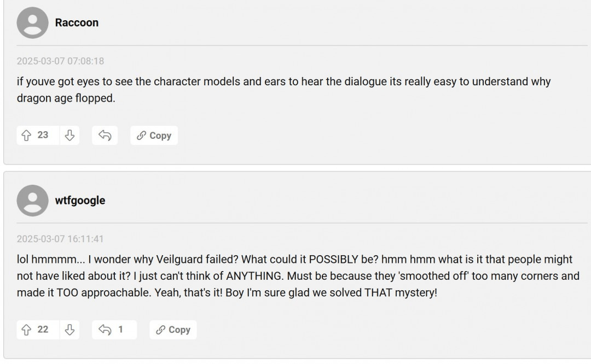
Task: Upvote Raccoon's comment
Action: [26, 136]
